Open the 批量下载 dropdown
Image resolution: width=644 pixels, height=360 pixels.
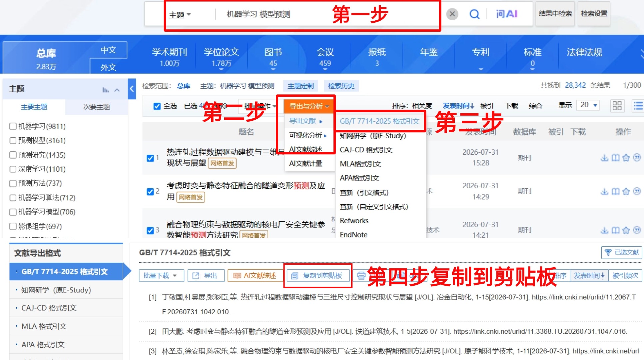pos(162,276)
